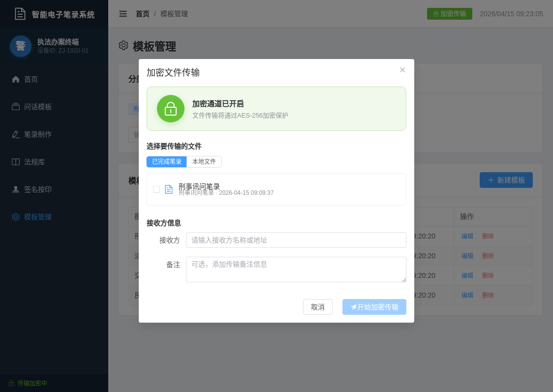Click the 笔录制作 pen icon
Image resolution: width=553 pixels, height=392 pixels.
[x=16, y=134]
